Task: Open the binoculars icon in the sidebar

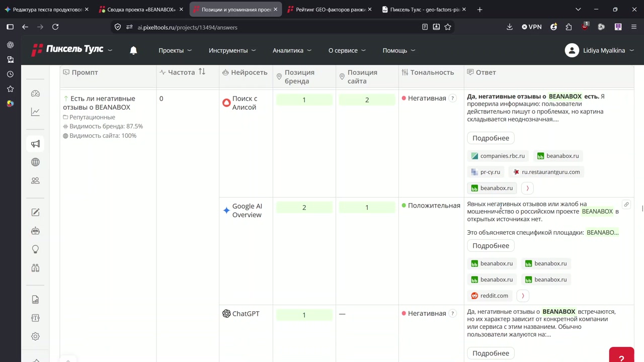Action: [x=35, y=267]
